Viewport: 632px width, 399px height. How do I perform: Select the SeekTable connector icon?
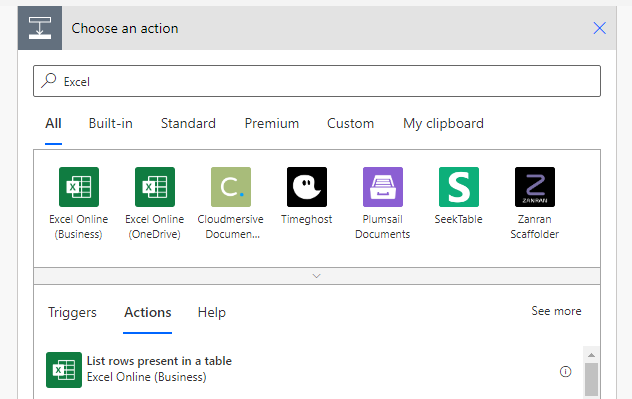459,187
